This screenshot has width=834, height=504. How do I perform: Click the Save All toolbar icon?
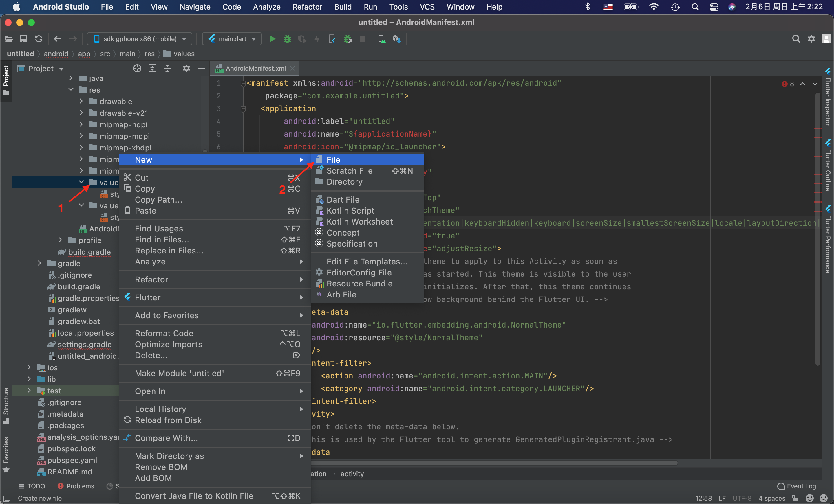pyautogui.click(x=23, y=39)
